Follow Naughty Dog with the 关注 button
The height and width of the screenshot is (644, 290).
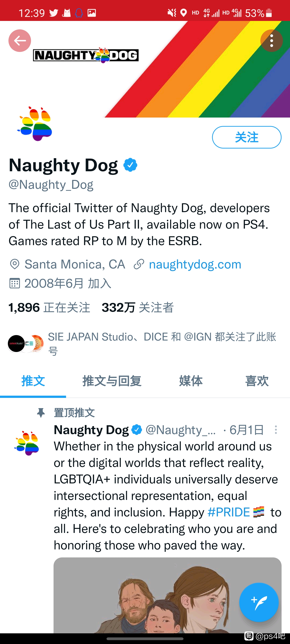point(247,137)
